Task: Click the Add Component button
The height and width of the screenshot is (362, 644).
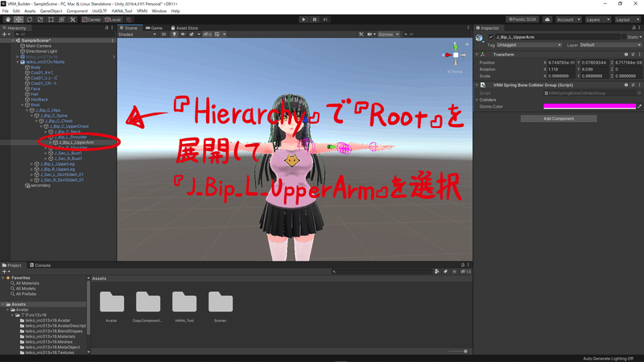Action: point(559,118)
